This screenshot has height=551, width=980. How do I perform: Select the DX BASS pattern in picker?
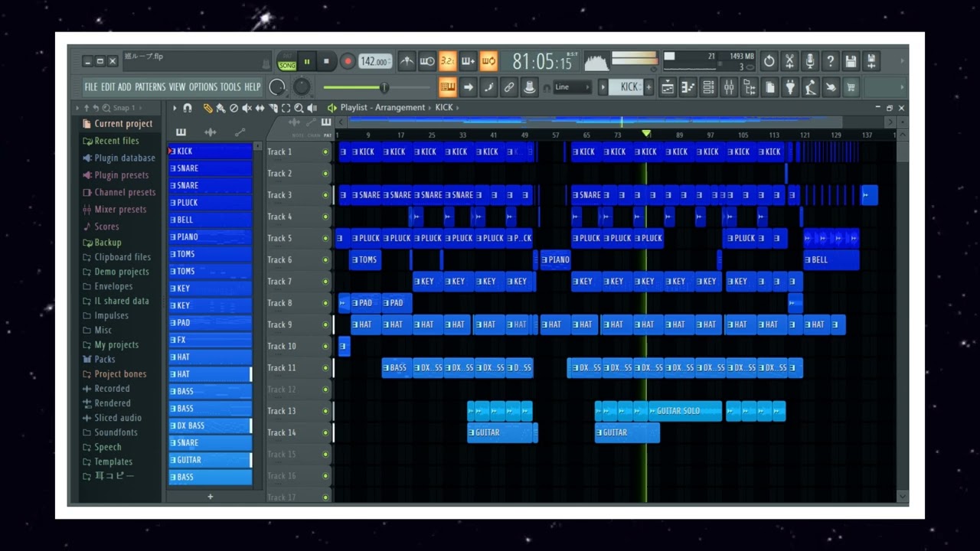click(211, 425)
